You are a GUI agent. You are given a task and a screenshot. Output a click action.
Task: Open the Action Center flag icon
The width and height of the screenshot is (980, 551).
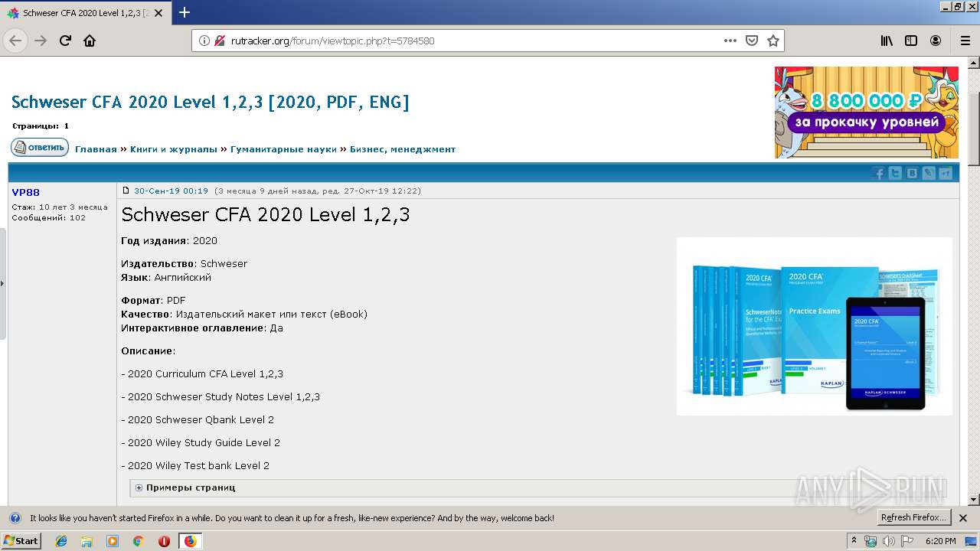907,541
